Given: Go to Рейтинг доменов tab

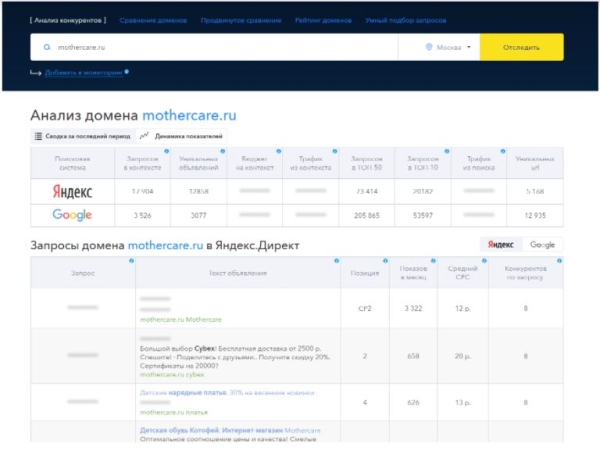Looking at the screenshot, I should pos(323,20).
